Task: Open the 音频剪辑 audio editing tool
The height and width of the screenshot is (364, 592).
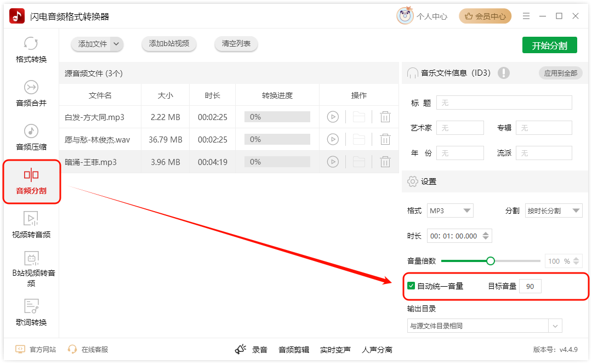Action: [293, 350]
